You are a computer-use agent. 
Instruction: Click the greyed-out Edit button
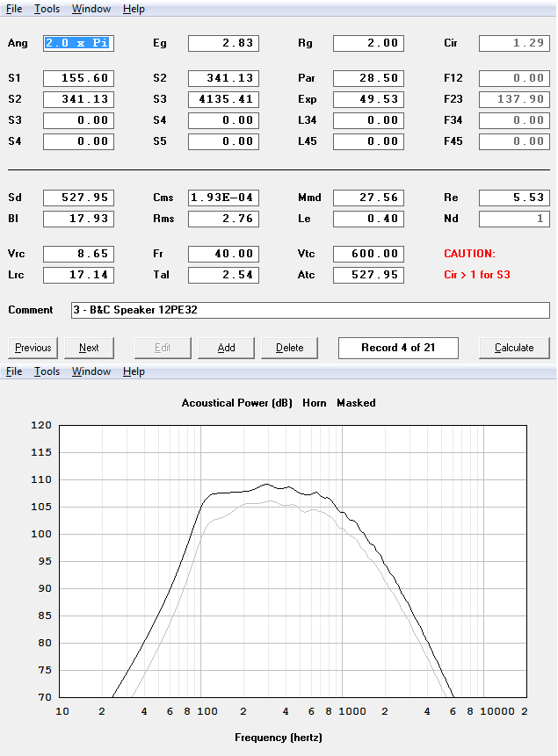(163, 348)
